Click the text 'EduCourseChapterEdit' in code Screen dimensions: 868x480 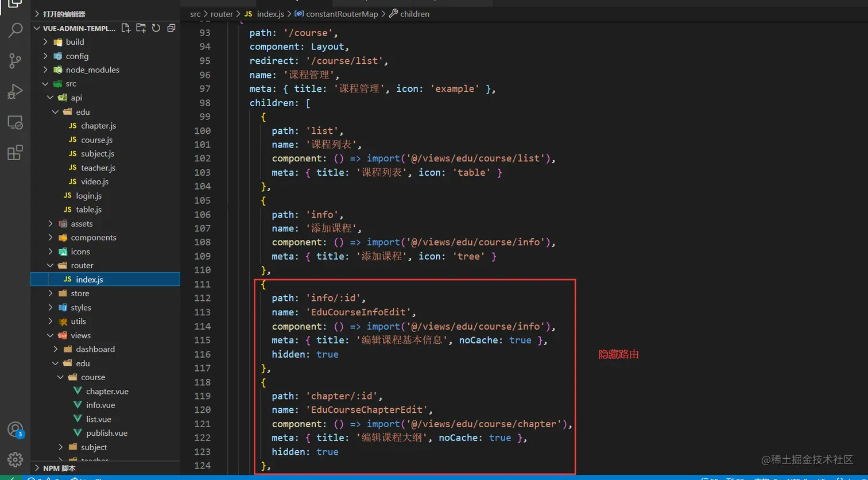tap(368, 410)
